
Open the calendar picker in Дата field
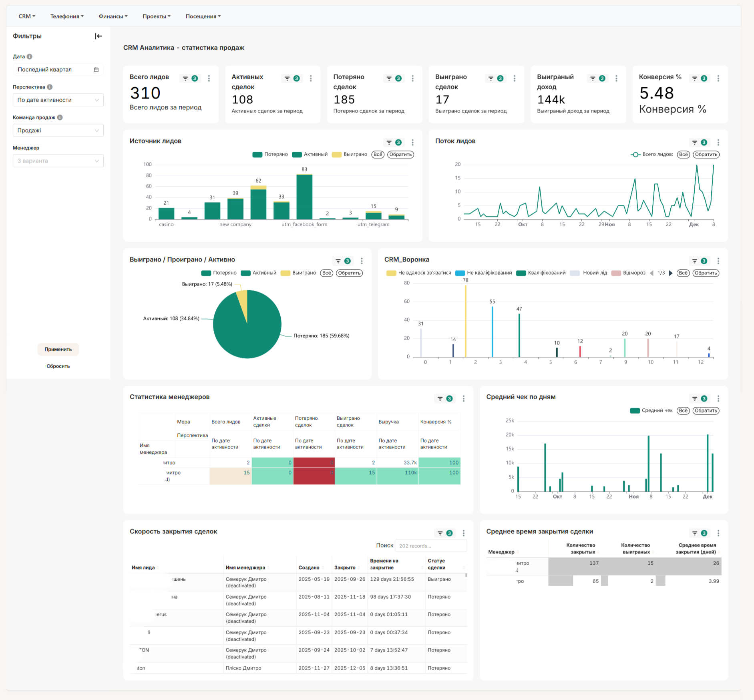click(x=96, y=70)
